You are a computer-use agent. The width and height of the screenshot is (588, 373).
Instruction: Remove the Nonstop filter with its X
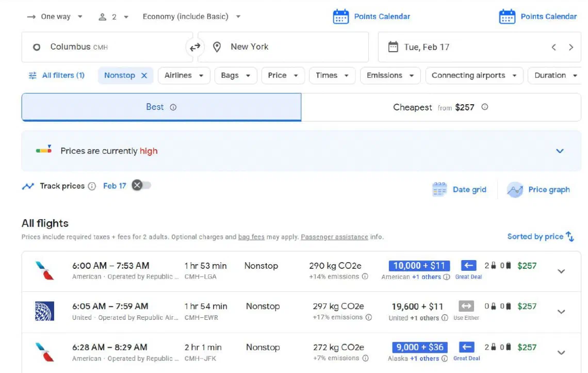coord(144,75)
